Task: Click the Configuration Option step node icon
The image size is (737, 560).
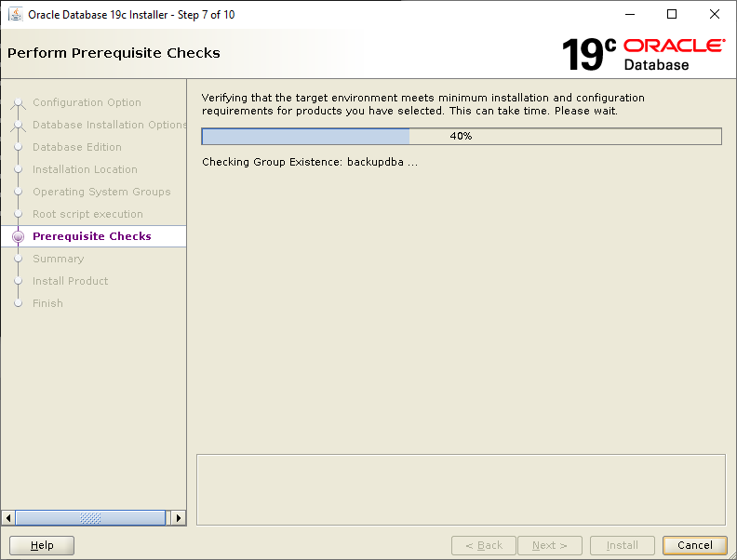Action: click(19, 102)
